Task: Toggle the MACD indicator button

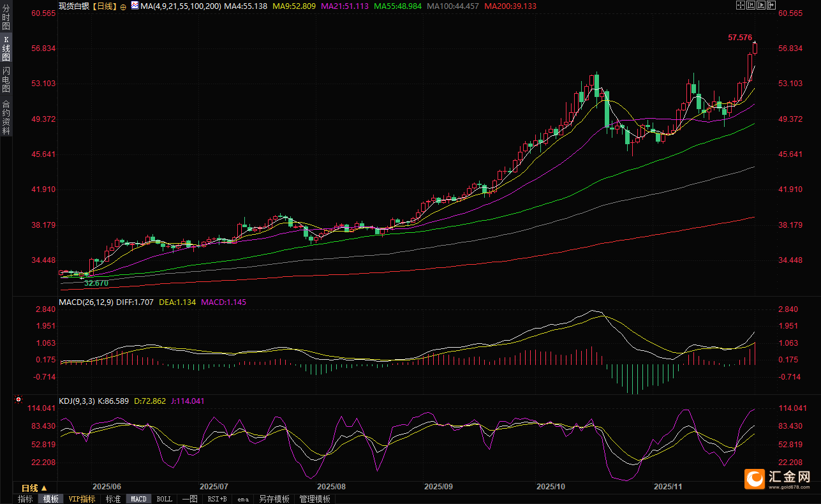Action: coord(138,499)
